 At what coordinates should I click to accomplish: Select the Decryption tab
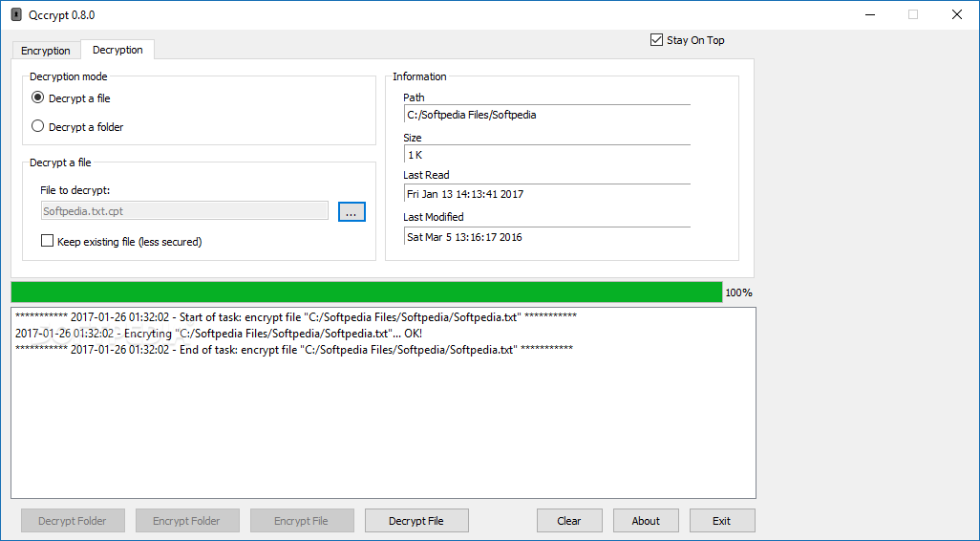pyautogui.click(x=117, y=50)
